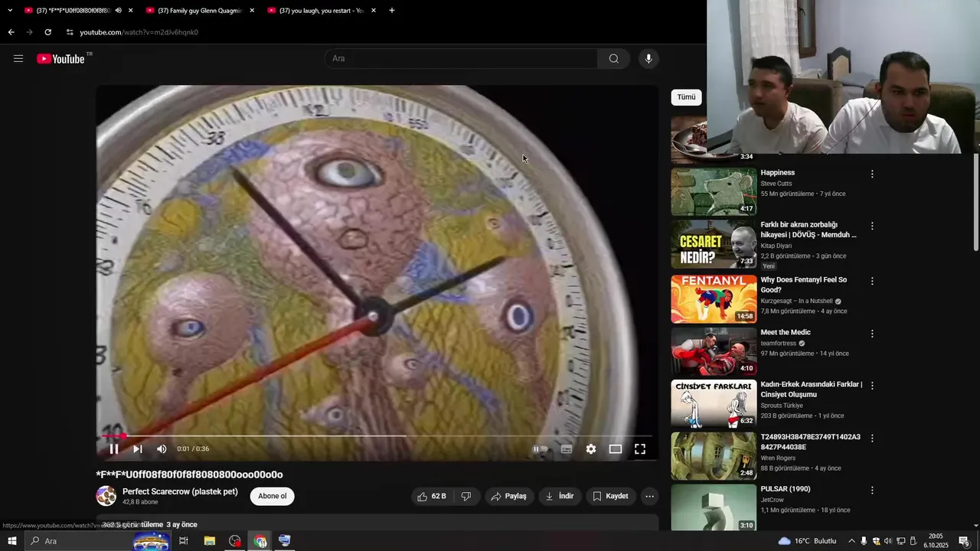Open Task View on the taskbar
The height and width of the screenshot is (551, 980).
point(184,541)
